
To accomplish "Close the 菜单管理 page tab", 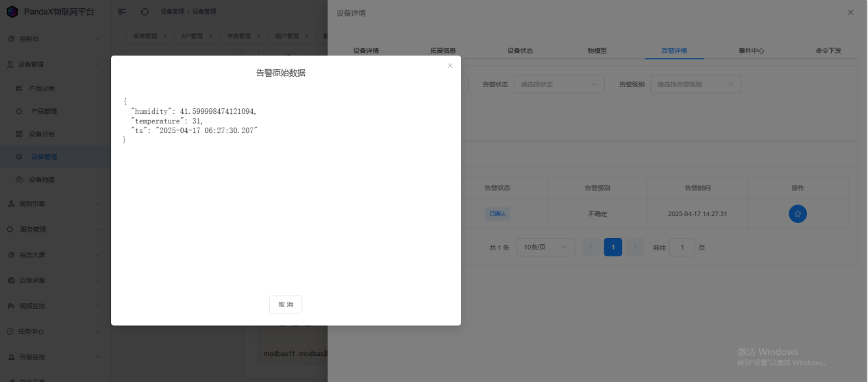I will coord(165,36).
